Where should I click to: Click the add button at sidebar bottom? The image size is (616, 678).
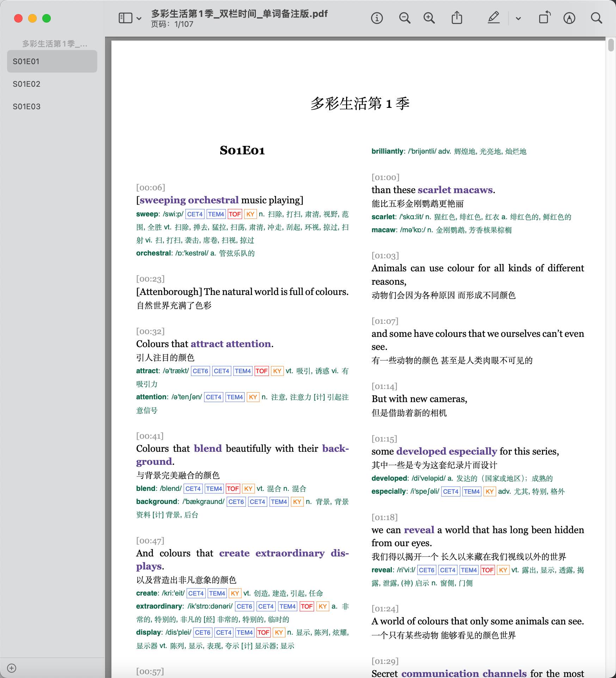tap(12, 668)
